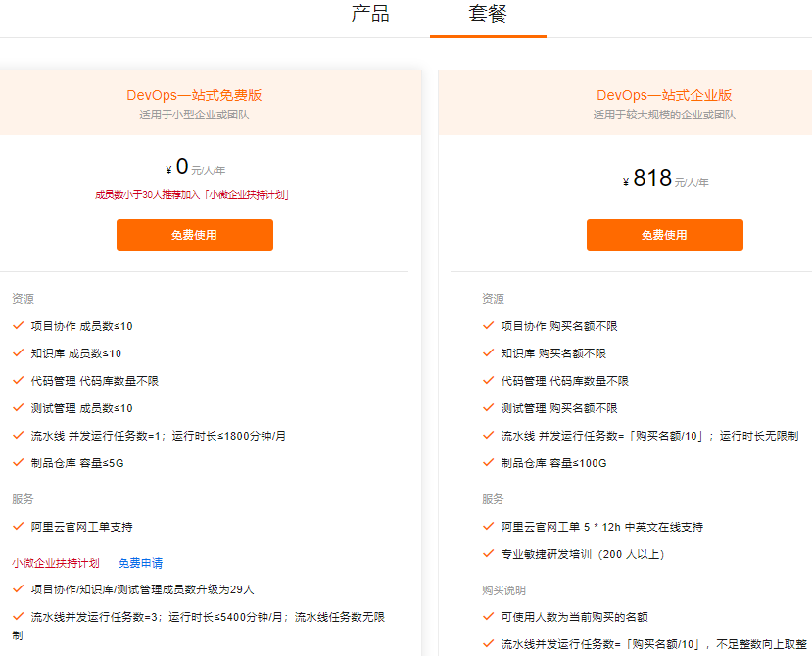Click checkmark beside 项目协作 成员数≤10
Screen dimensions: 812x656
point(19,326)
